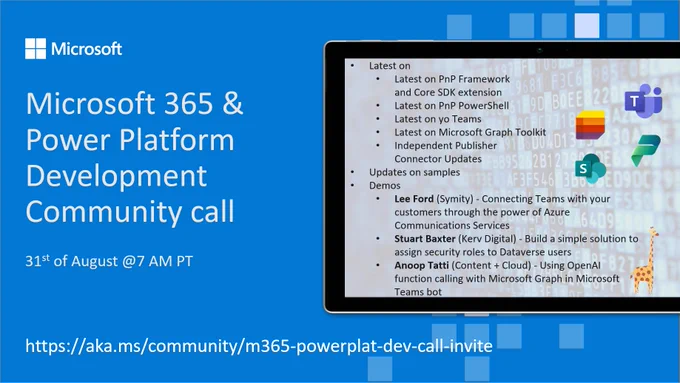Click the Microsoft Teams icon
The width and height of the screenshot is (680, 383).
(644, 101)
